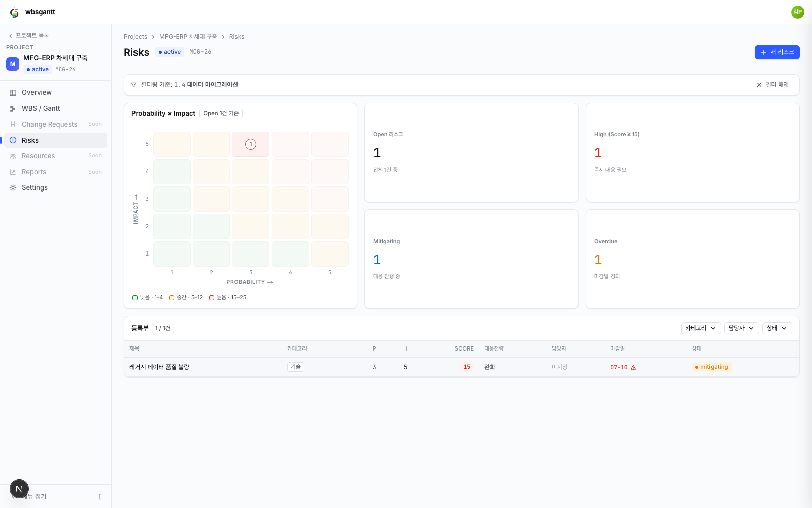Click the round N badge icon
This screenshot has width=812, height=508.
click(19, 489)
